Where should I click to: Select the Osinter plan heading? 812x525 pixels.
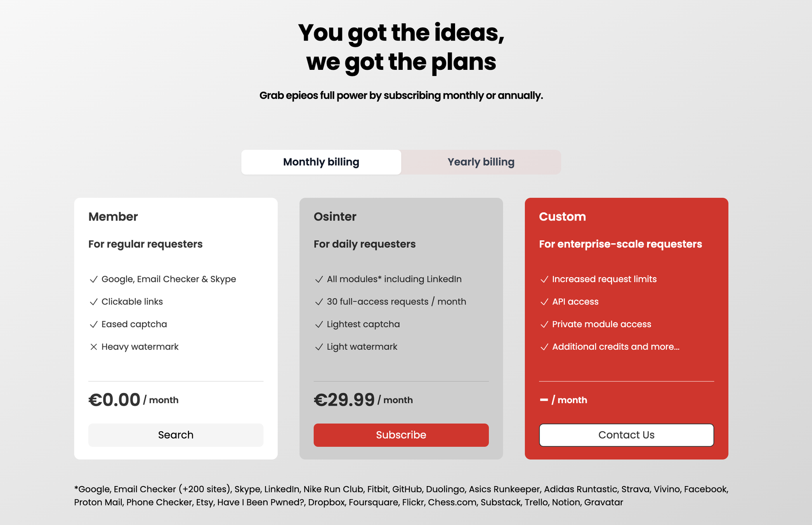click(x=335, y=216)
